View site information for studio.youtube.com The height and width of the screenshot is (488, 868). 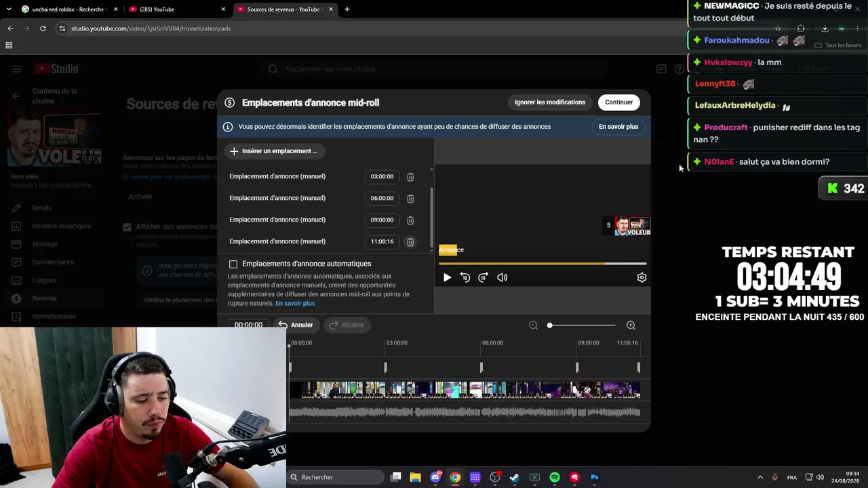(x=62, y=28)
